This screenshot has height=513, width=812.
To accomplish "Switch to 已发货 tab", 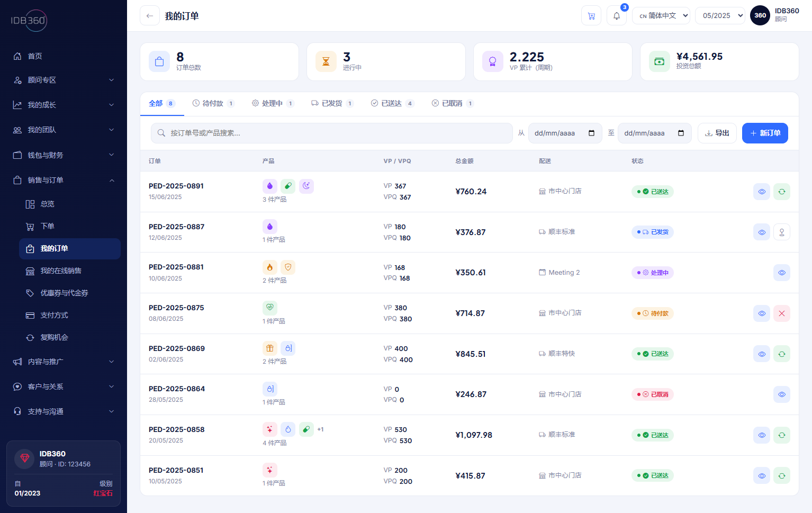I will [332, 103].
